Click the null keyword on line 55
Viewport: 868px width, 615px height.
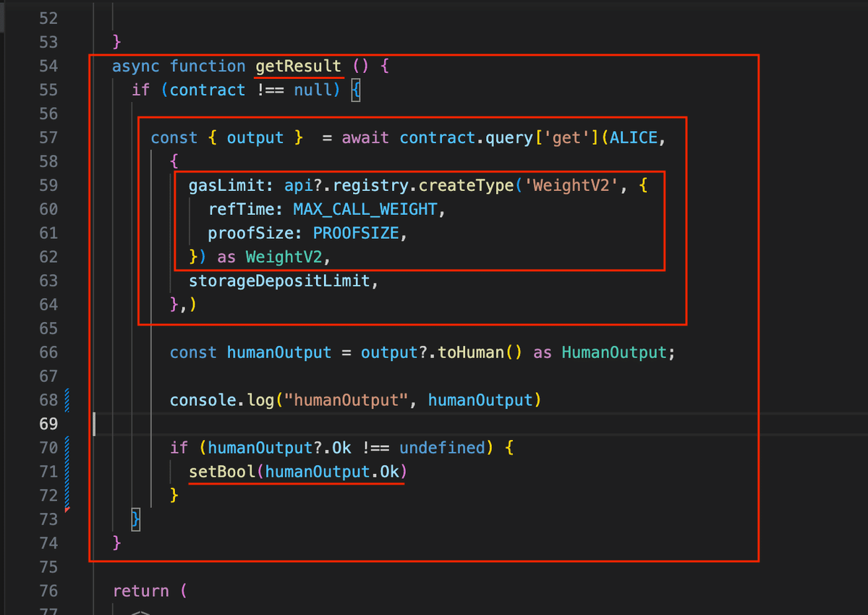point(312,90)
